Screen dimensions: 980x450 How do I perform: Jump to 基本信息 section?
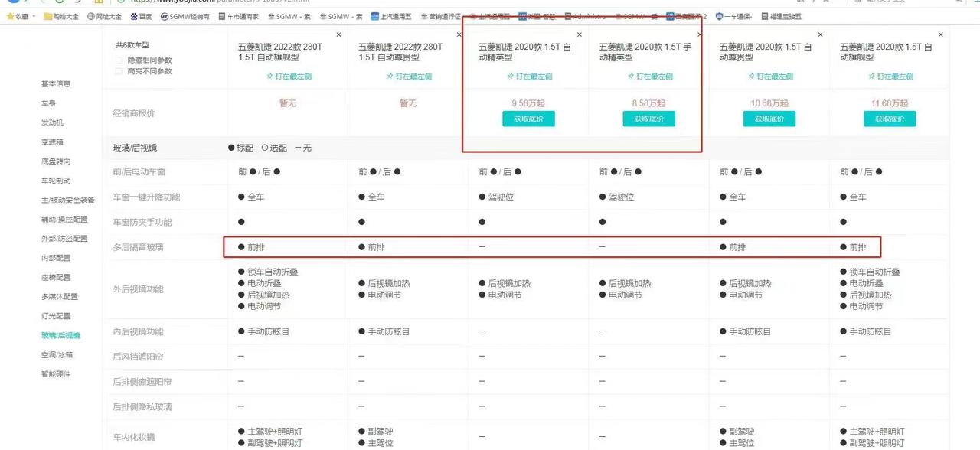pos(56,83)
